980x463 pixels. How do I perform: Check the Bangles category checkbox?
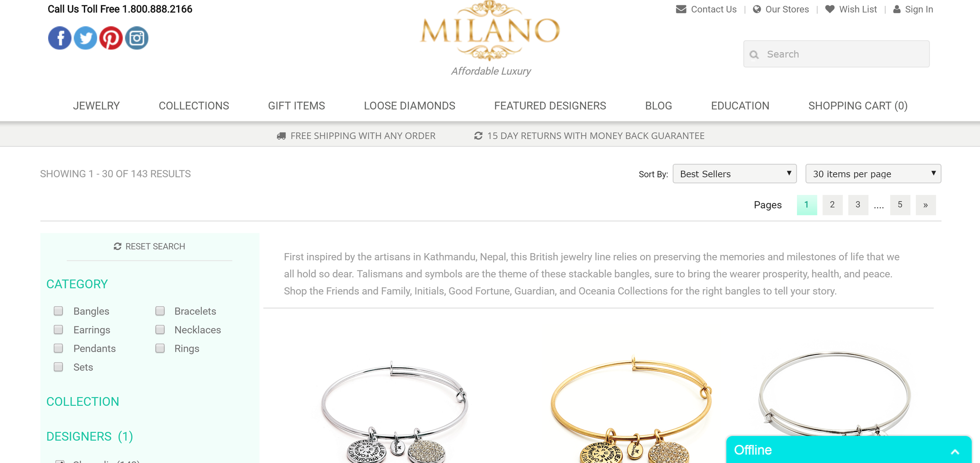pyautogui.click(x=58, y=311)
